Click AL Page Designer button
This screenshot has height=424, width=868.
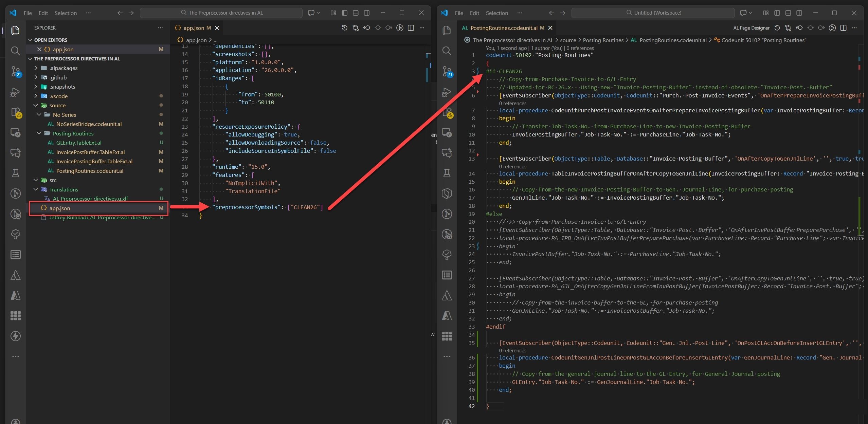751,28
